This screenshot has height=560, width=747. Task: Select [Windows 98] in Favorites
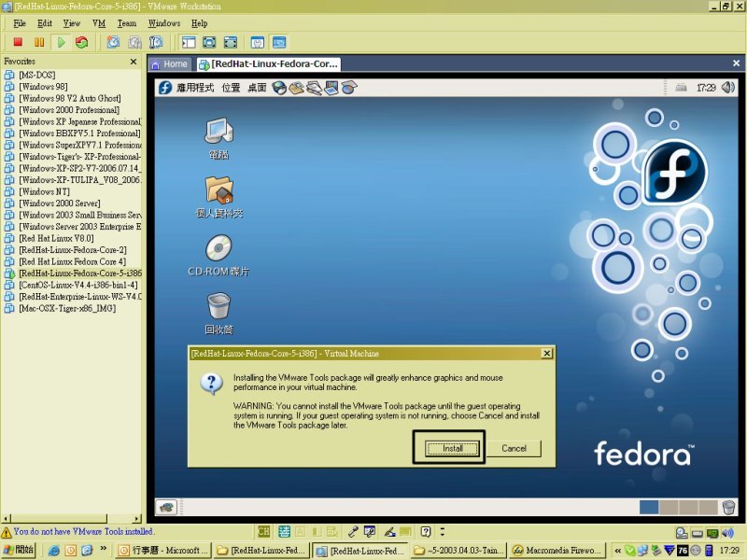[43, 87]
